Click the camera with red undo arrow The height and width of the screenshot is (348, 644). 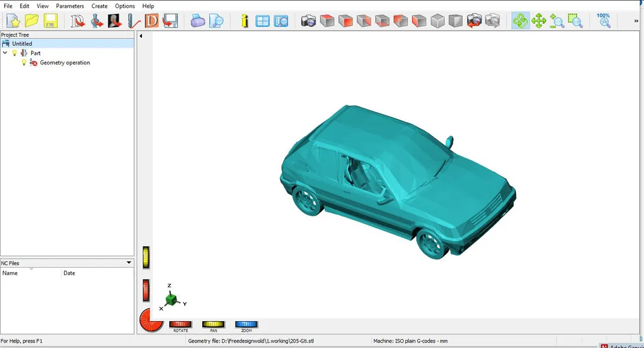tap(474, 20)
